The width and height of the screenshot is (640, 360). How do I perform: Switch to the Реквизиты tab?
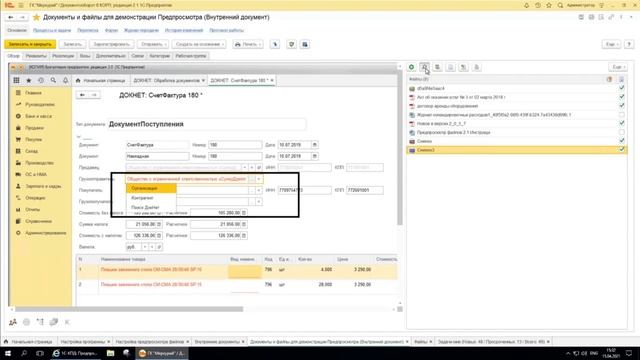coord(36,56)
